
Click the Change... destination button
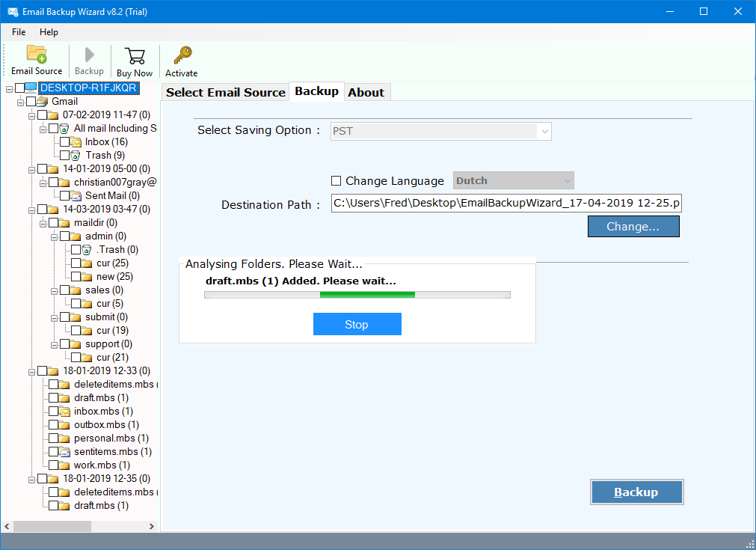click(633, 226)
